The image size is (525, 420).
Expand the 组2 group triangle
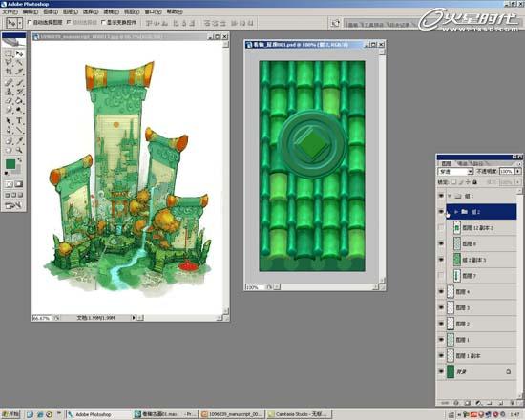[x=456, y=212]
